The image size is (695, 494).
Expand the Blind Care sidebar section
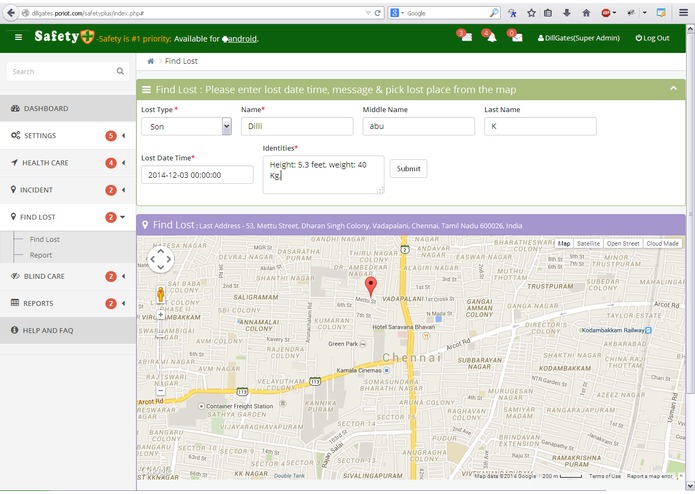68,276
